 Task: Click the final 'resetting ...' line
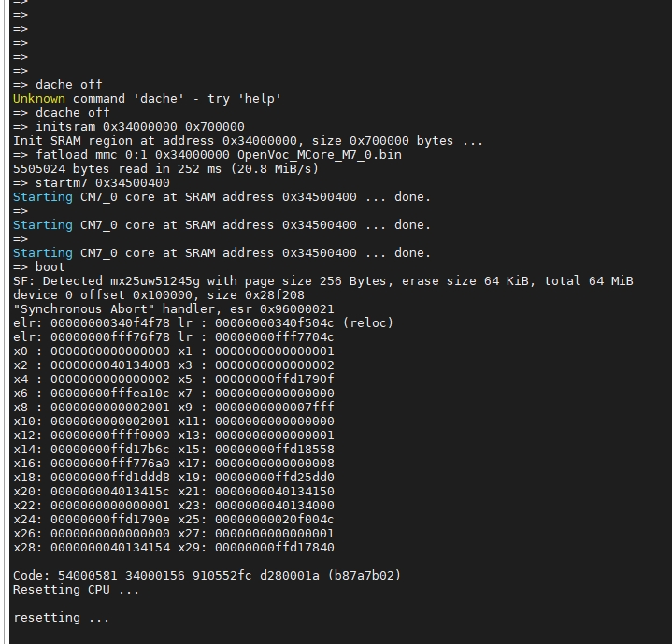click(61, 617)
